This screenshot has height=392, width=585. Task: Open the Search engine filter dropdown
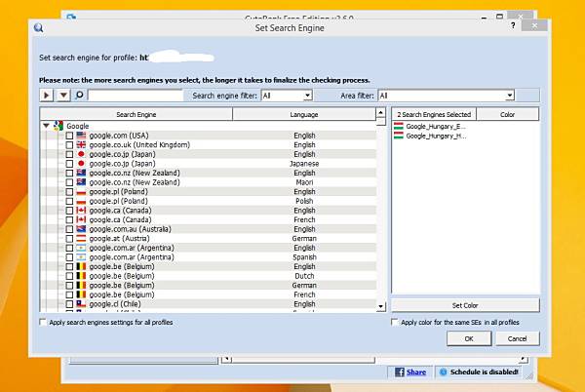(x=307, y=96)
